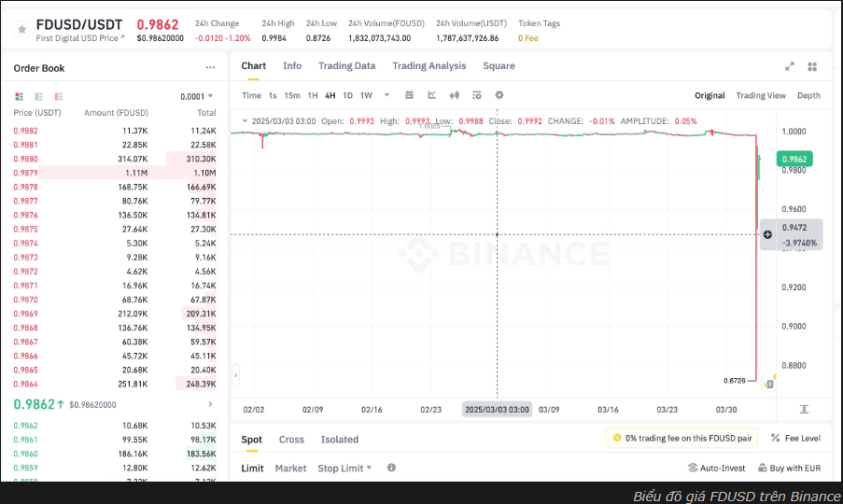The height and width of the screenshot is (504, 843).
Task: Expand the last price 0.9862 row arrow
Action: (x=210, y=404)
